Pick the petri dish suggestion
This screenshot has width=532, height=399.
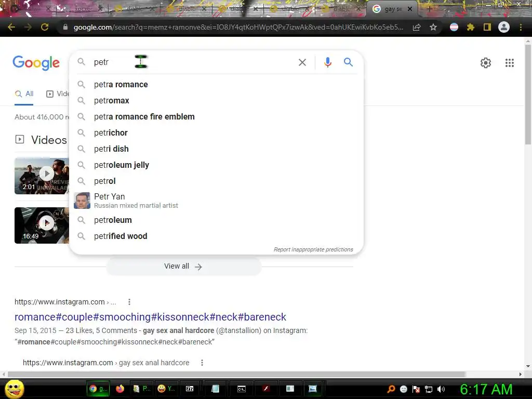(216, 149)
